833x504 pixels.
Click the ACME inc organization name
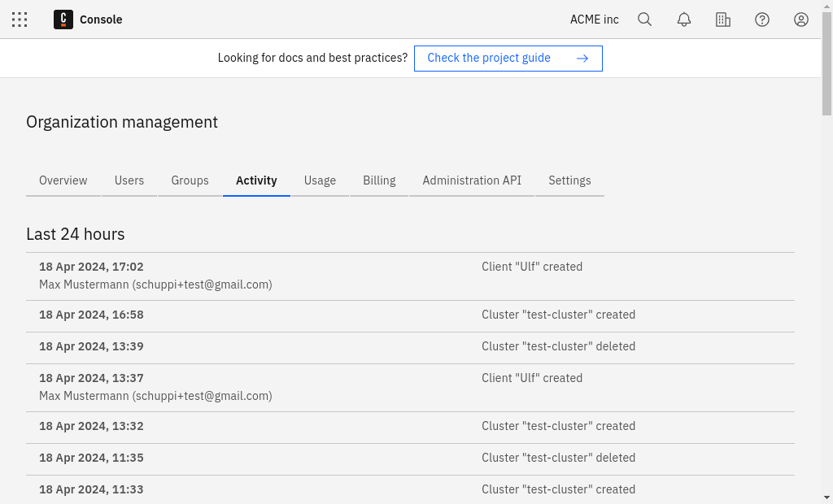pyautogui.click(x=594, y=20)
